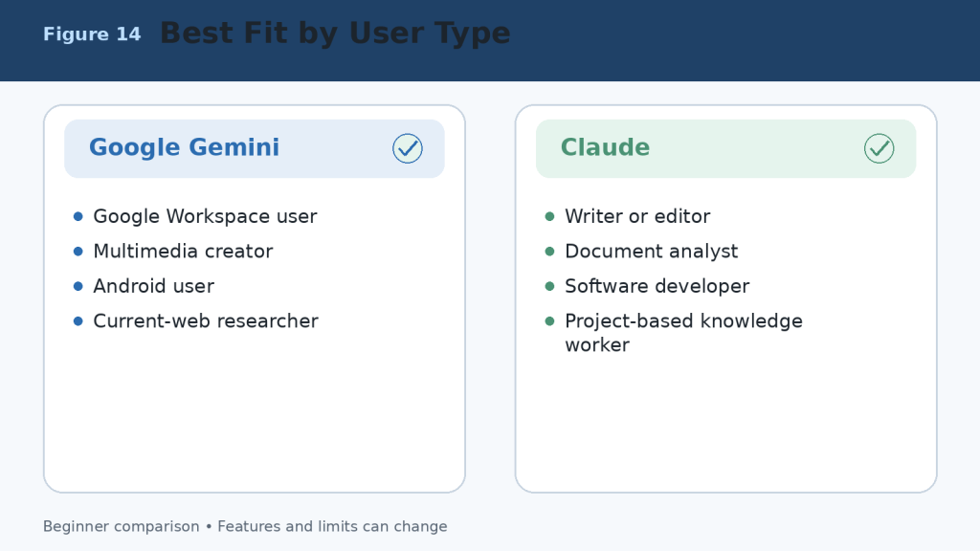
Task: Click the blue bullet before Multimedia creator
Action: click(78, 252)
